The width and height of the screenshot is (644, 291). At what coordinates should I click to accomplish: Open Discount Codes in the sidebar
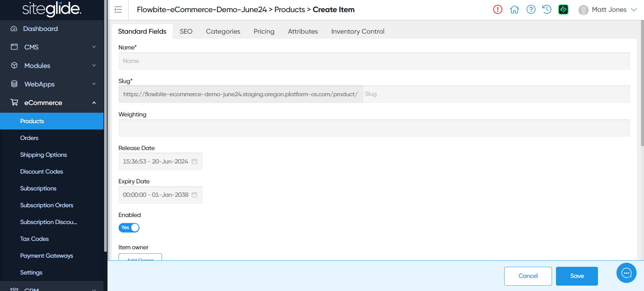click(42, 172)
